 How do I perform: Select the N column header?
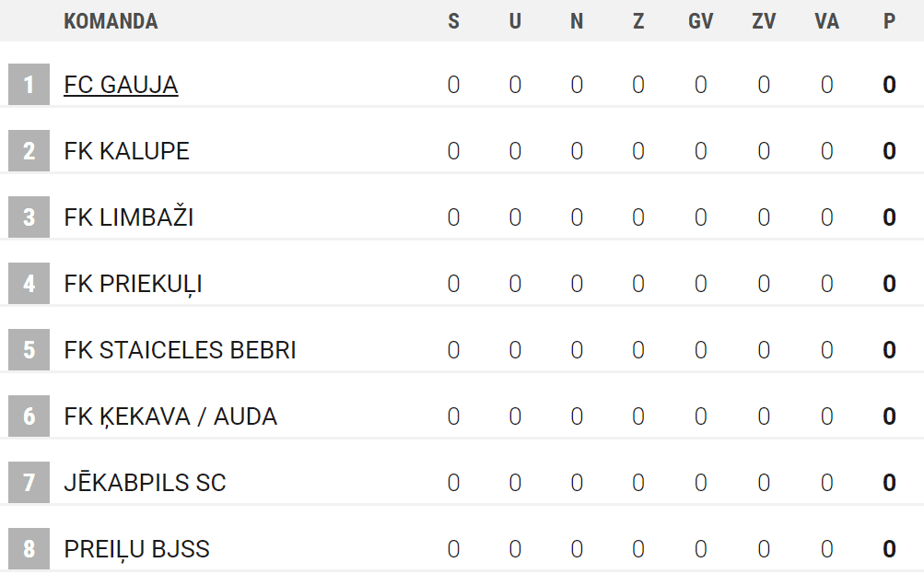(577, 21)
